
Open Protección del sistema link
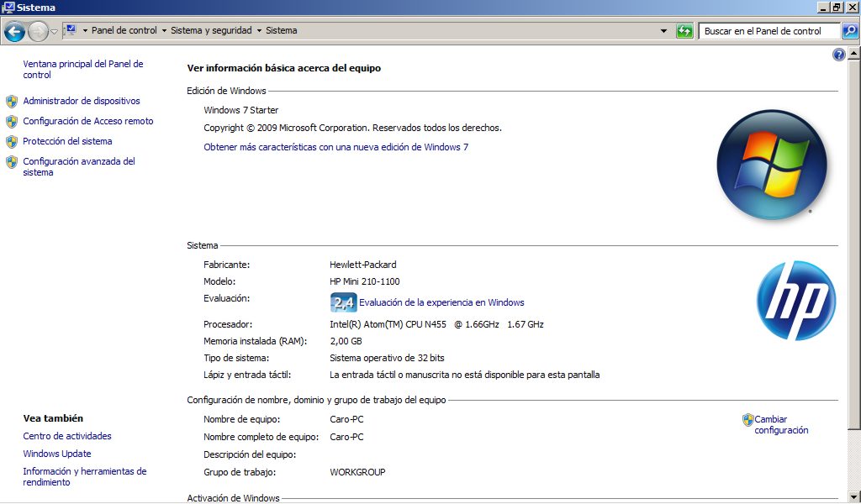tap(67, 141)
